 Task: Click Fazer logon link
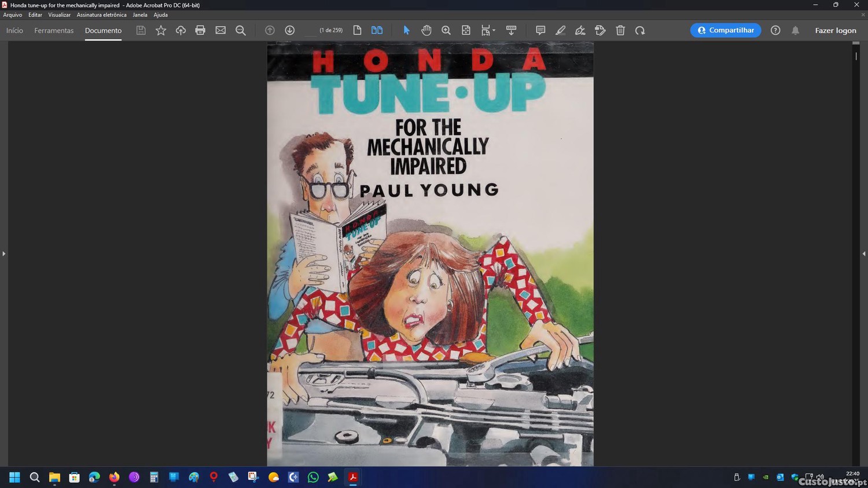[835, 31]
